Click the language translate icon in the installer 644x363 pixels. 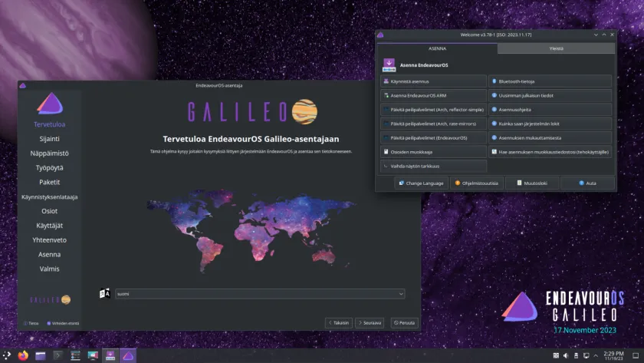(x=105, y=293)
